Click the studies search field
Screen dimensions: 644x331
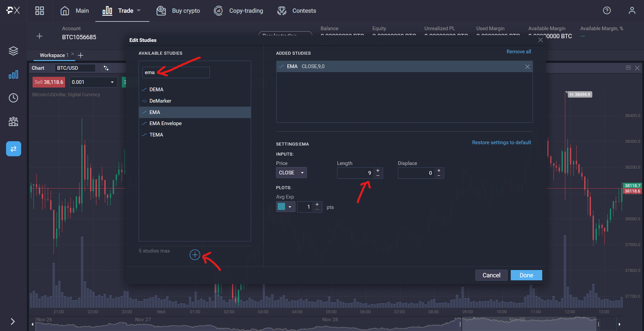[x=176, y=72]
